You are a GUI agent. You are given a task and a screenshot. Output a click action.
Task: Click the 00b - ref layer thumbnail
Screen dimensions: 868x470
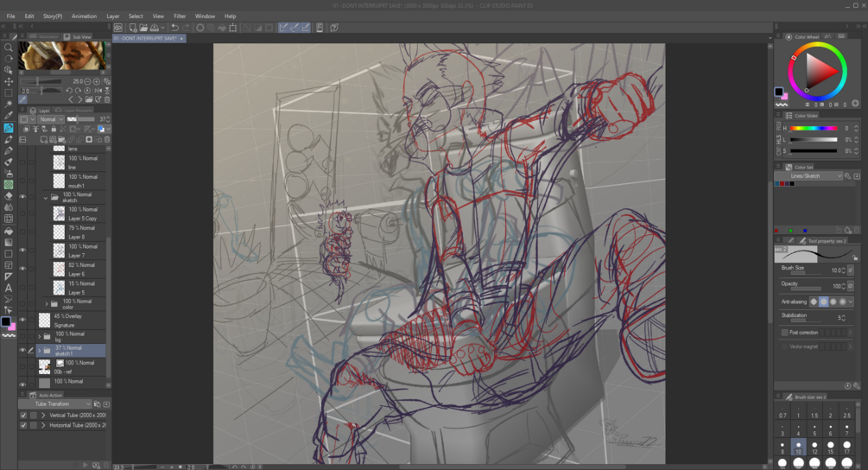point(44,366)
